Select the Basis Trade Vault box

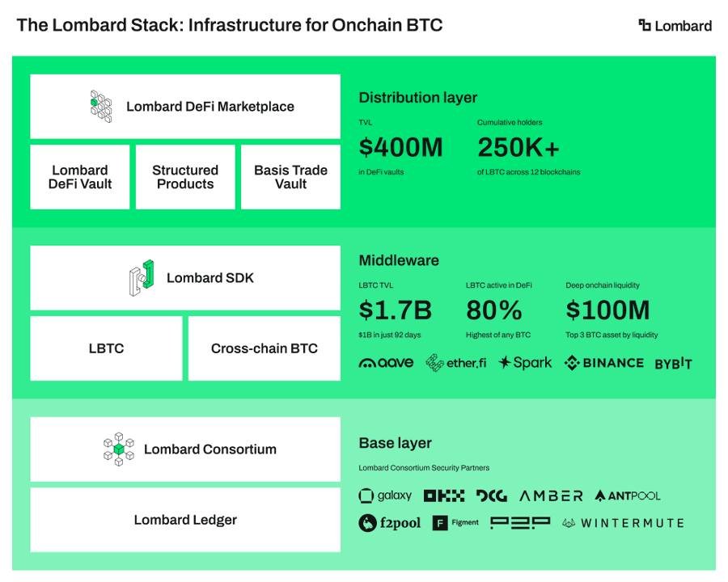pos(290,177)
